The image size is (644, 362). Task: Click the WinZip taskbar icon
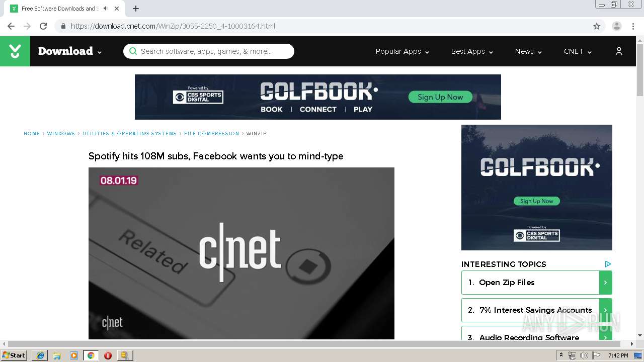125,355
